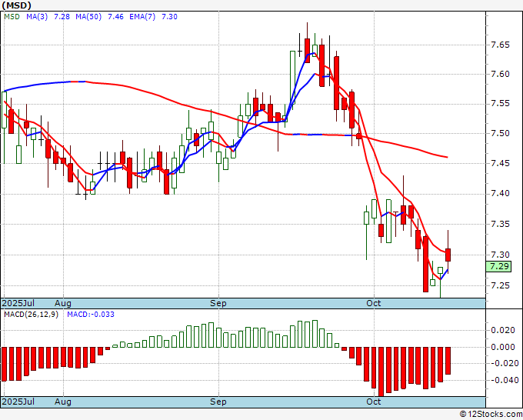
Task: Click the current price tag 7.29
Action: point(498,267)
